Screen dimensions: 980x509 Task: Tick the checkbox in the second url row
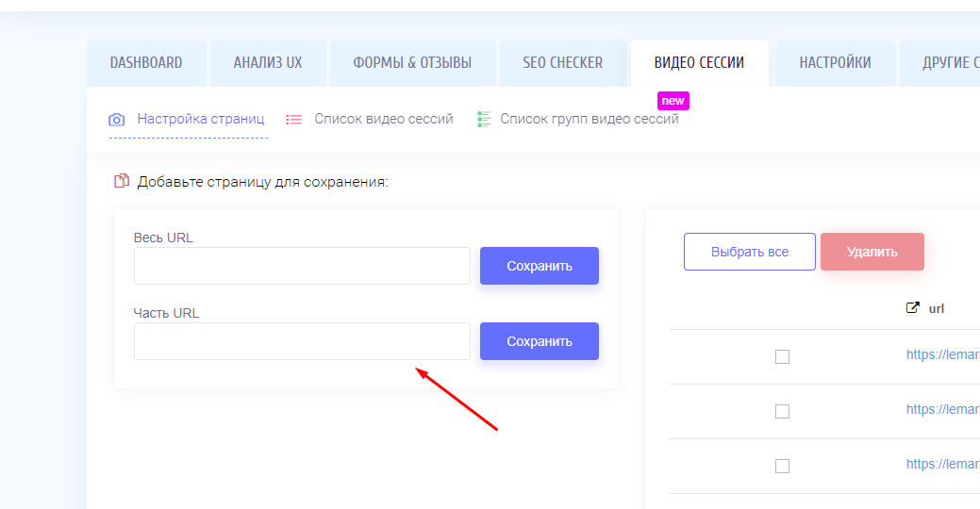tap(782, 411)
